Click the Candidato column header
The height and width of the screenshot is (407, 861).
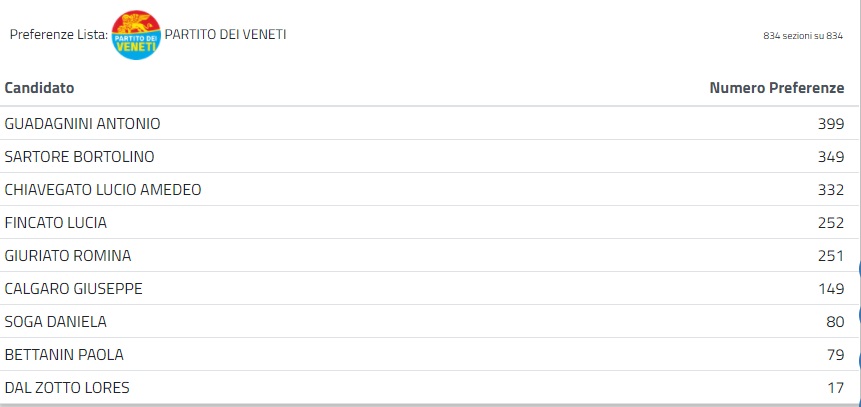(x=39, y=88)
